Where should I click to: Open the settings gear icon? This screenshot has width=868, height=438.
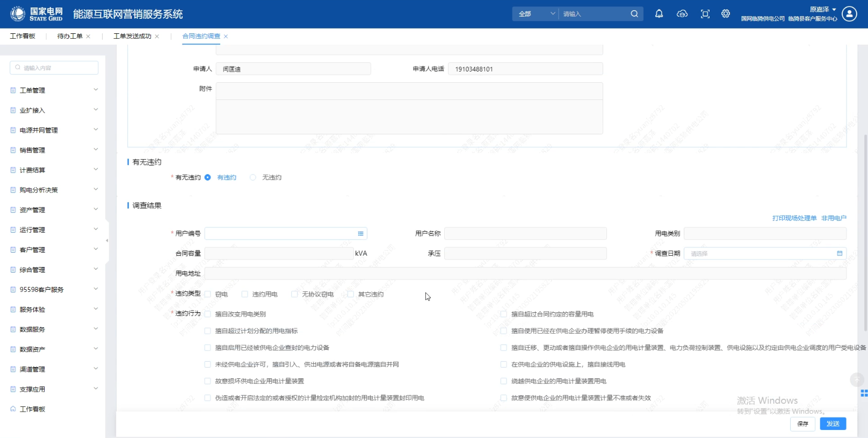point(725,14)
